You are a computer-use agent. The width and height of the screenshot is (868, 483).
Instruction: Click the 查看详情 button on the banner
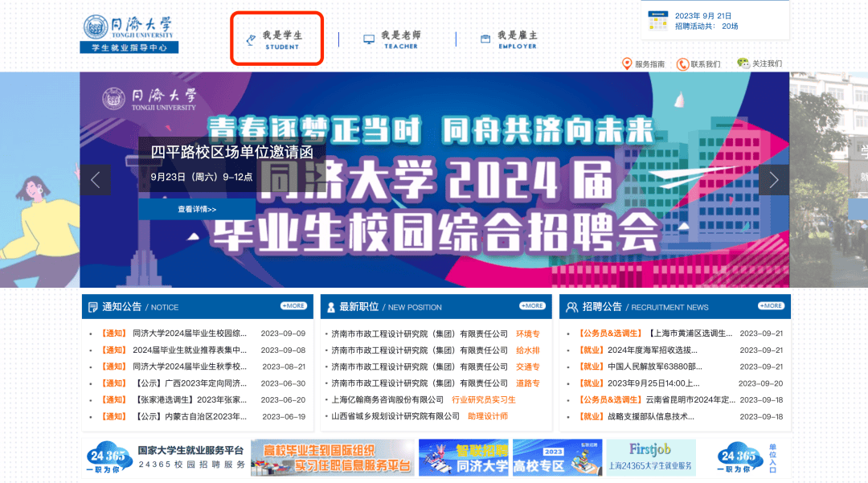click(x=195, y=207)
